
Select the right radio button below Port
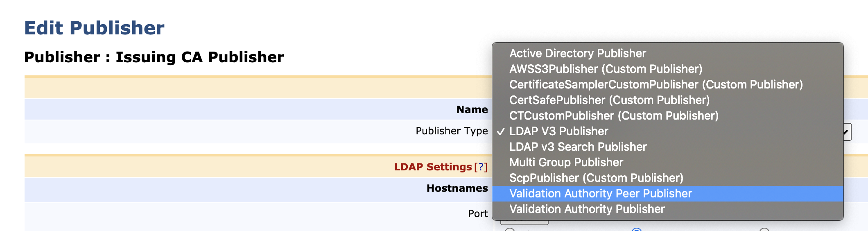(764, 230)
